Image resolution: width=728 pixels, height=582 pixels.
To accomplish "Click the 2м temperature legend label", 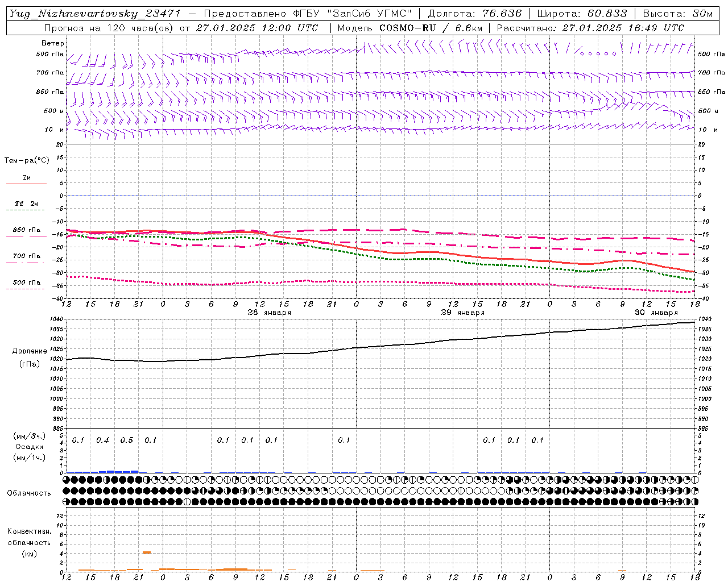I will pos(27,178).
